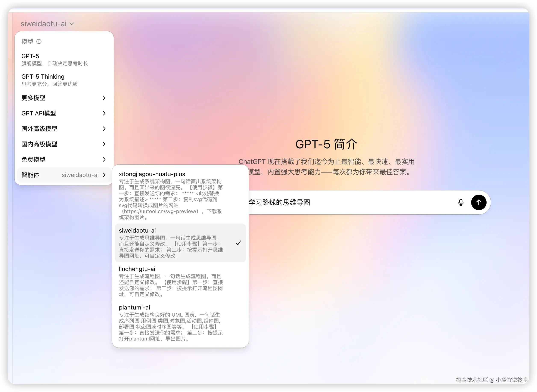Click the checkmark on siweidaotu-ai entry
537x392 pixels.
point(238,243)
